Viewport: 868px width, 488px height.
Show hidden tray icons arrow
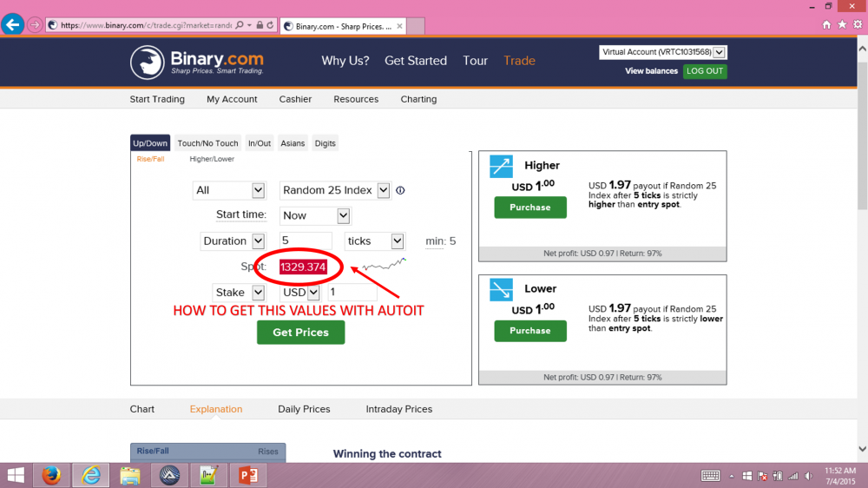pyautogui.click(x=731, y=476)
